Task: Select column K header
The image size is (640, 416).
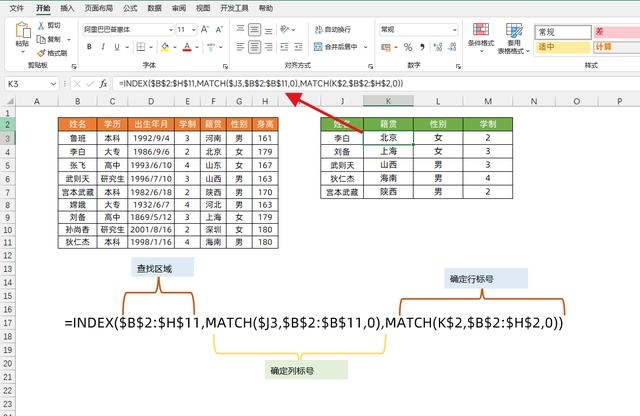Action: coord(388,101)
